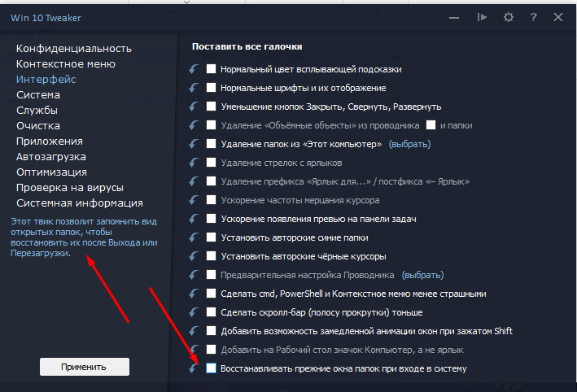
Task: Check Нормальные шрифты и их отображение
Action: coord(212,88)
